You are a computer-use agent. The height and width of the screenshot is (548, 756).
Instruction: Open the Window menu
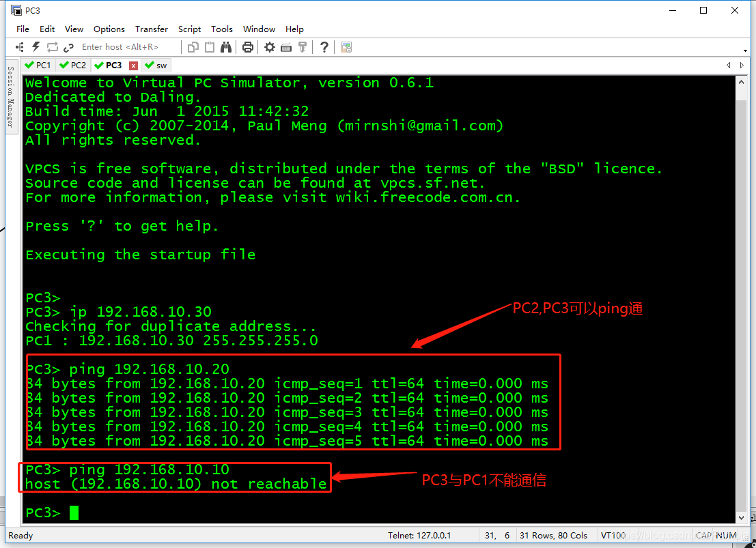pyautogui.click(x=259, y=29)
